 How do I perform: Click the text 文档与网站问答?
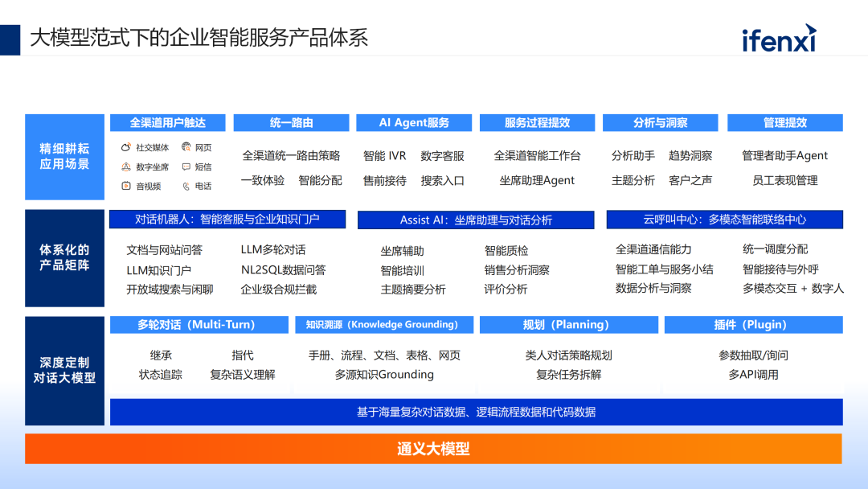click(165, 250)
